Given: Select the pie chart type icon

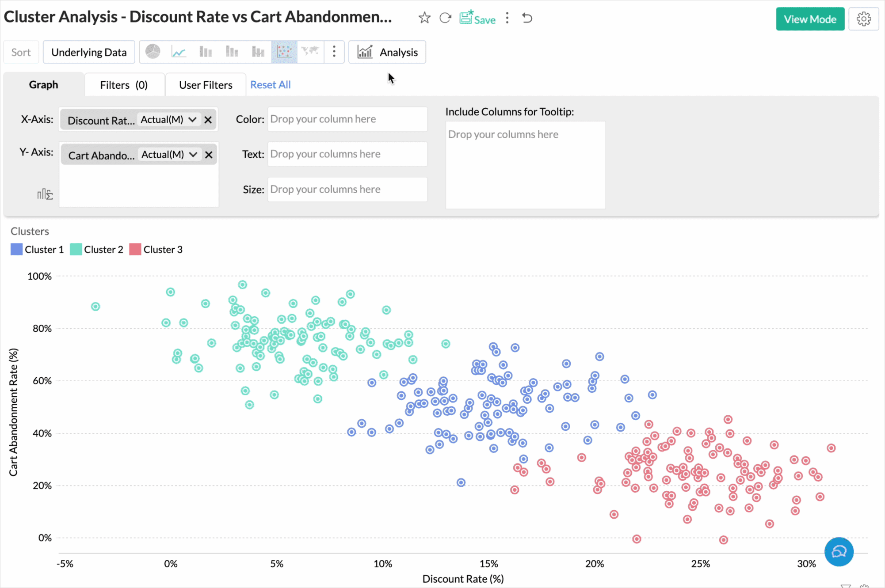Looking at the screenshot, I should coord(152,52).
